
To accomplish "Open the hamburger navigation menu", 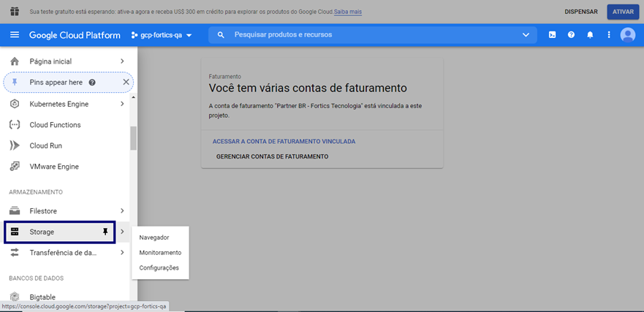I will (15, 35).
